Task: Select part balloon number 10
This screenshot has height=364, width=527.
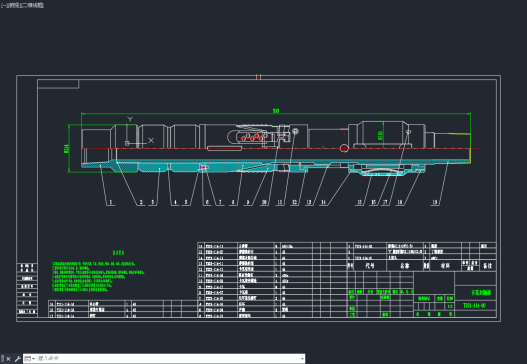Action: pyautogui.click(x=264, y=202)
